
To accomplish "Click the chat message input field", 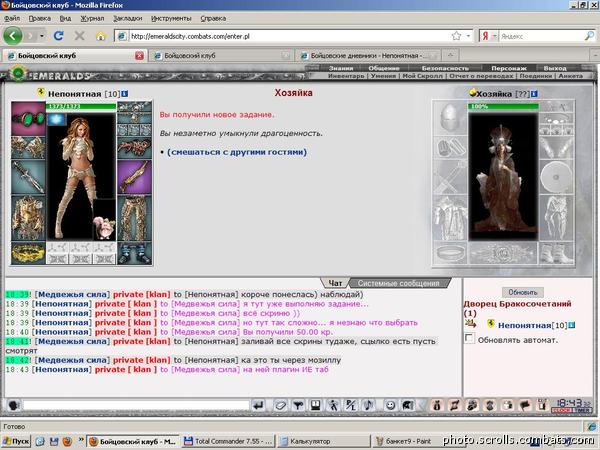I will click(136, 405).
